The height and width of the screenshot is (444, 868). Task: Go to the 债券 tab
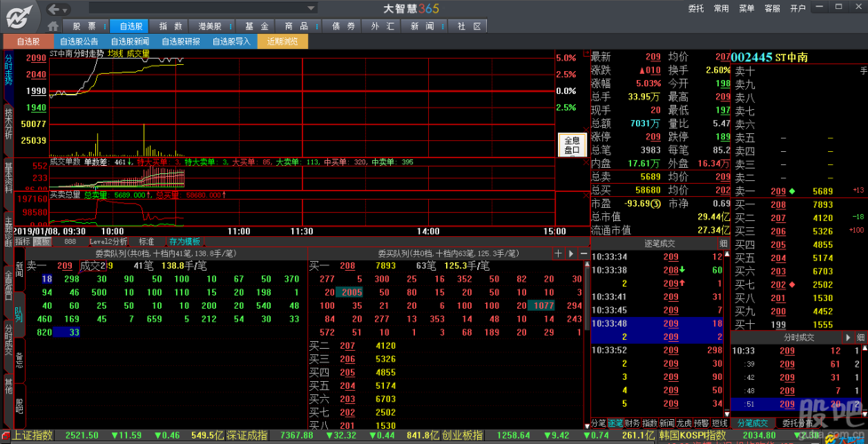click(x=343, y=26)
